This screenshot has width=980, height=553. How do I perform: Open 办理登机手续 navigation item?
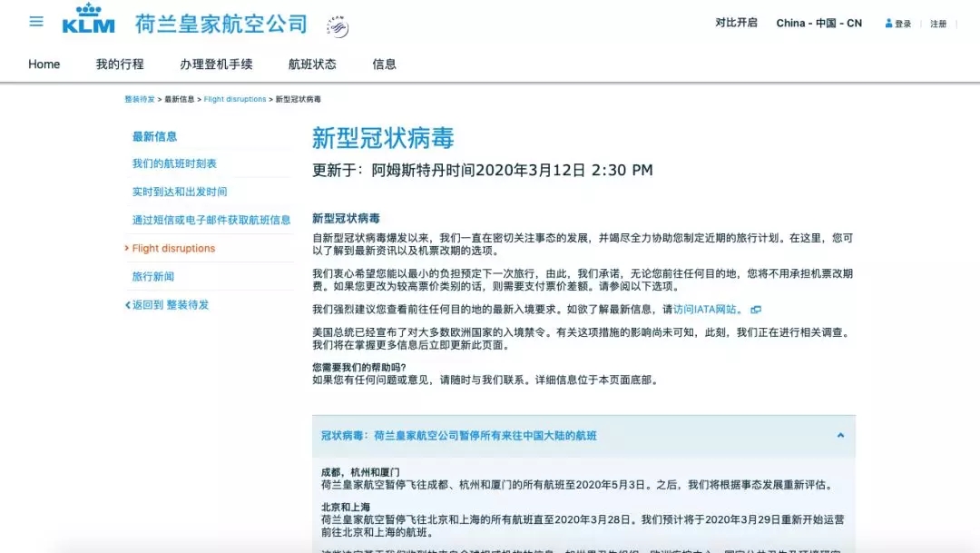click(x=216, y=64)
